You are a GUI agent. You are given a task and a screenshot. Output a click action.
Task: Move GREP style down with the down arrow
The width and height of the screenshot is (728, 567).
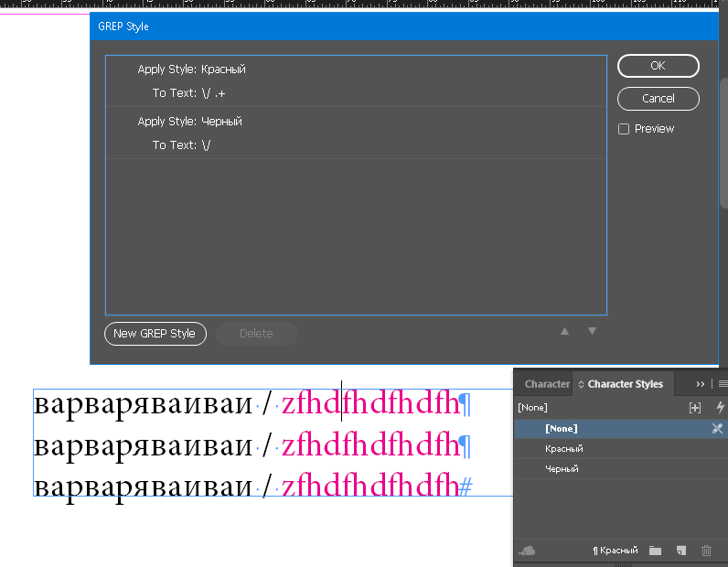tap(592, 331)
